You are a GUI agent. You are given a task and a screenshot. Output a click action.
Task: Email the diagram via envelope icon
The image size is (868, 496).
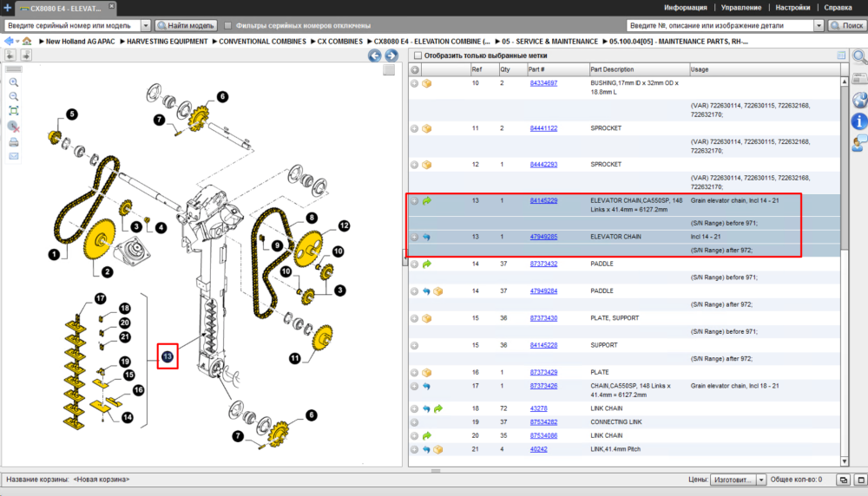tap(14, 156)
